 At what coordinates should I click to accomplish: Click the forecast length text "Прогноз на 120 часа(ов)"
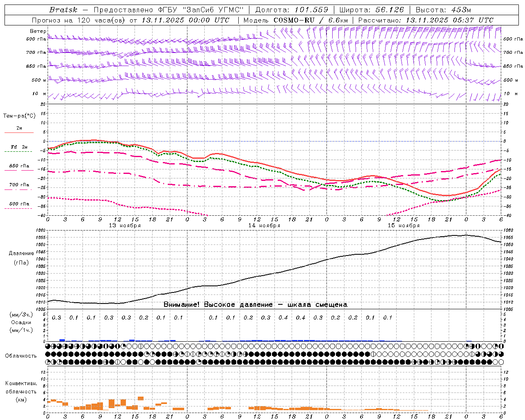79,20
